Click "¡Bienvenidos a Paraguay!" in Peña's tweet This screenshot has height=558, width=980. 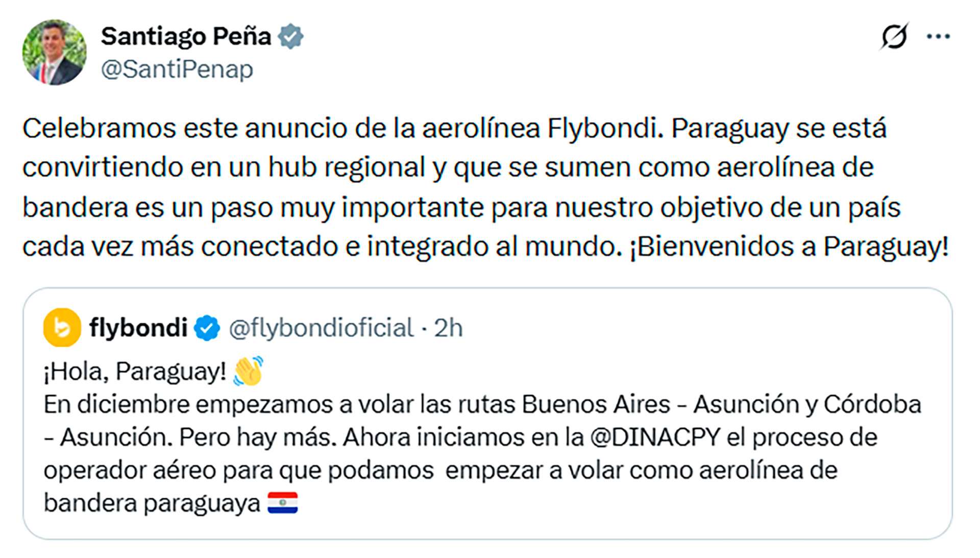[x=789, y=247]
